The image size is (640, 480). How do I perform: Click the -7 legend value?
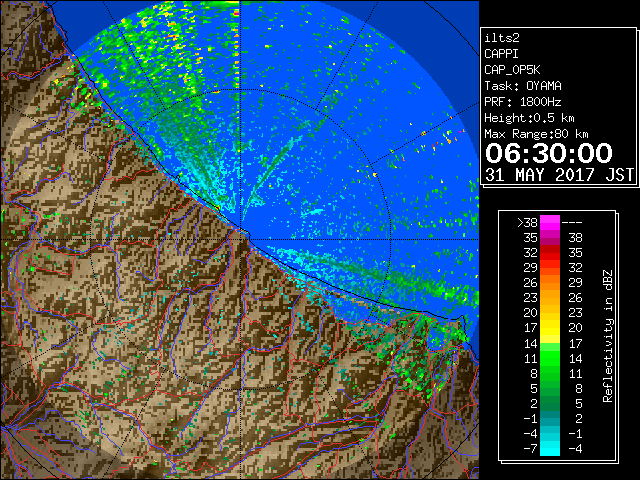tap(530, 449)
